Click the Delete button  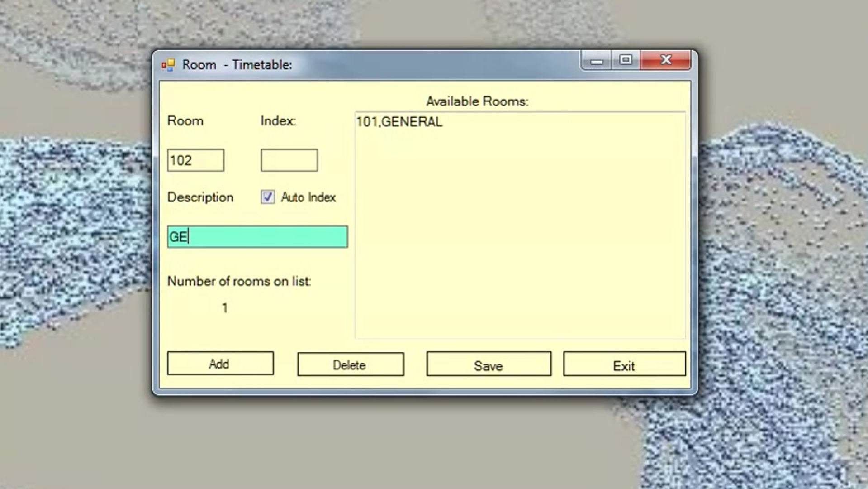coord(351,364)
